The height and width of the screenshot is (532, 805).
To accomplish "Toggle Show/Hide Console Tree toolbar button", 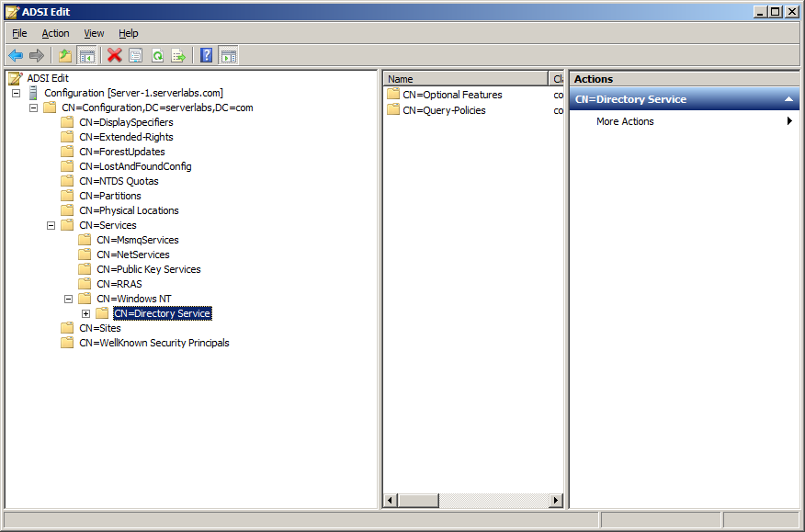I will 86,55.
